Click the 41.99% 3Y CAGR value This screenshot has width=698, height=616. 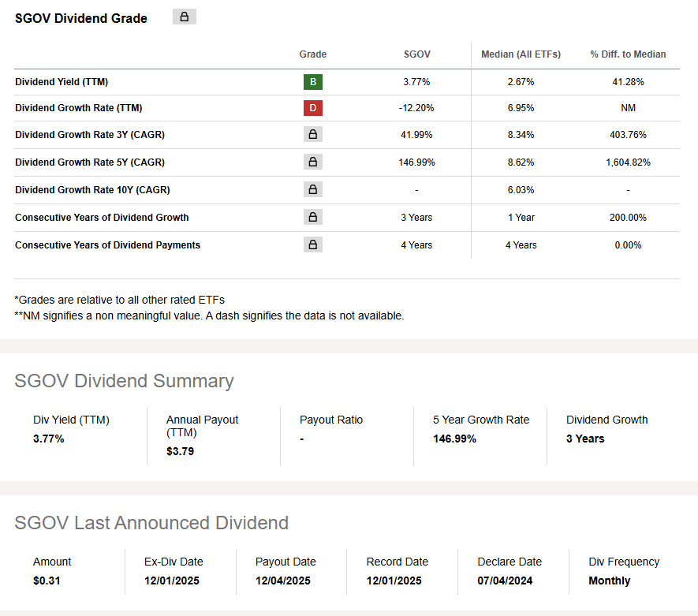[x=416, y=134]
